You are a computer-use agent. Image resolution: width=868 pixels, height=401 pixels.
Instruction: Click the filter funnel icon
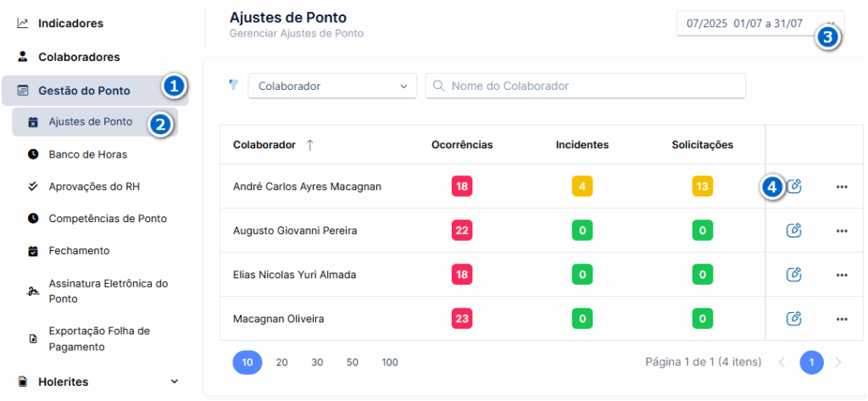[x=234, y=85]
